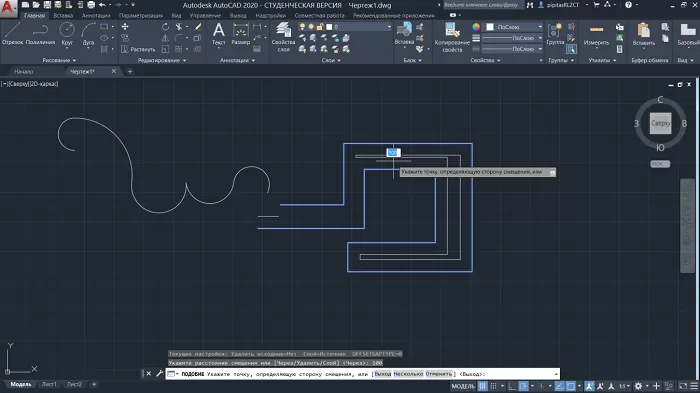The width and height of the screenshot is (700, 393).
Task: Add a new drawing tab with plus
Action: click(x=130, y=71)
